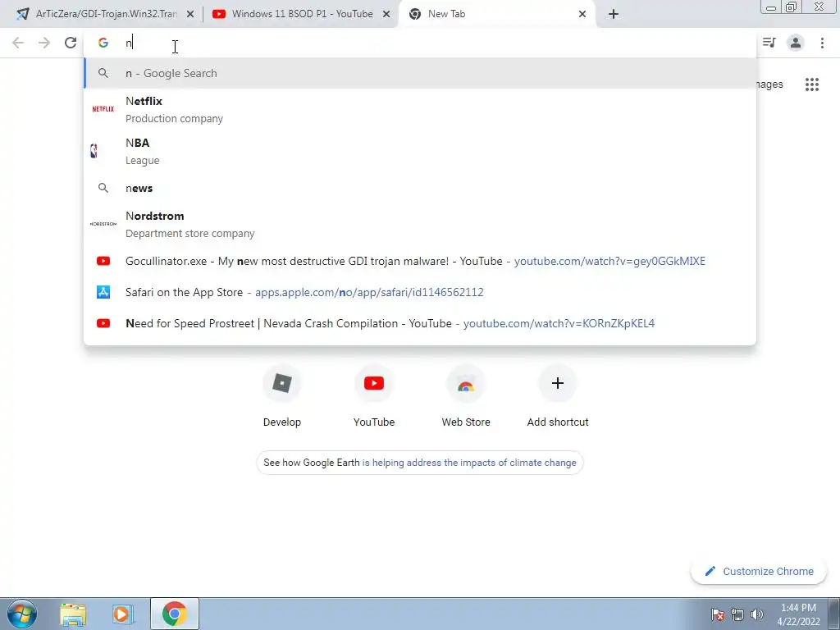Image resolution: width=840 pixels, height=630 pixels.
Task: Click the NBA logo icon
Action: (94, 151)
